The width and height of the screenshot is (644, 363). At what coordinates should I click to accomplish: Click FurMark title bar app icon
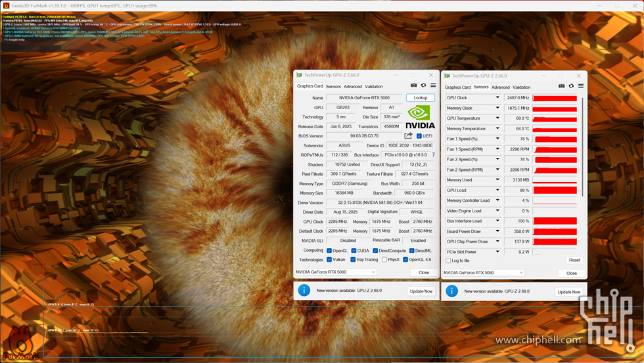point(6,6)
